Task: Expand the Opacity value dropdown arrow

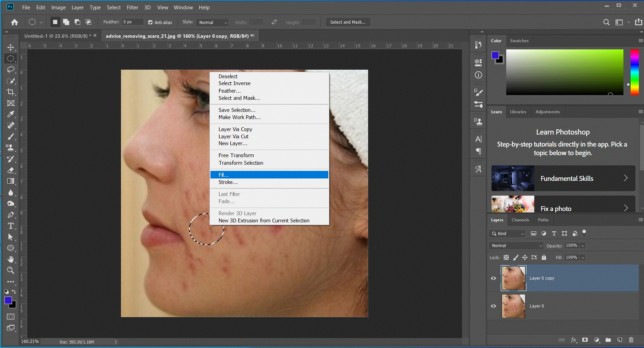Action: pyautogui.click(x=583, y=246)
